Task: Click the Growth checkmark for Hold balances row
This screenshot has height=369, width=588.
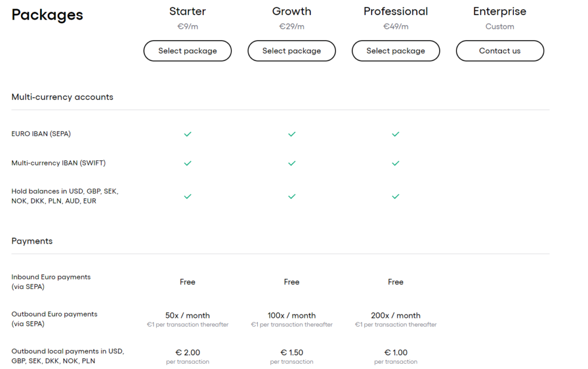Action: [292, 197]
